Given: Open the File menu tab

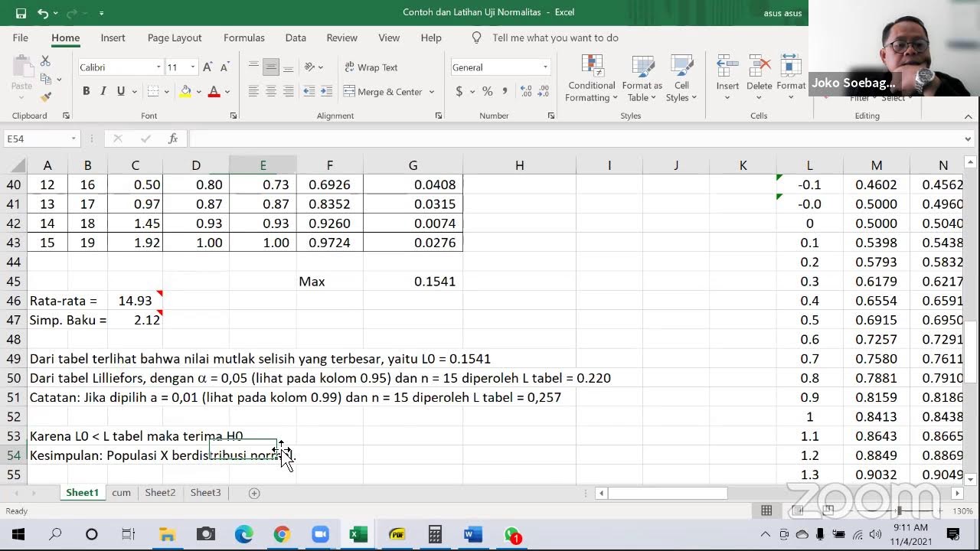Looking at the screenshot, I should 21,37.
